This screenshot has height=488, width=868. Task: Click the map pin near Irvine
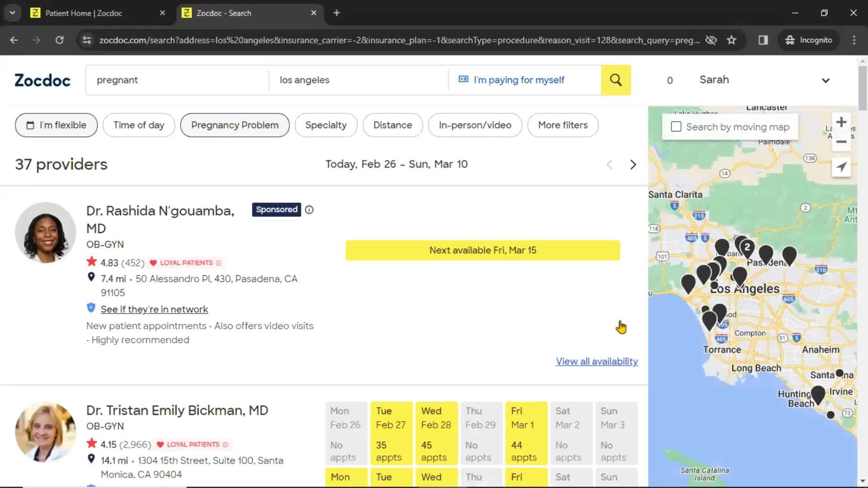[x=818, y=395]
